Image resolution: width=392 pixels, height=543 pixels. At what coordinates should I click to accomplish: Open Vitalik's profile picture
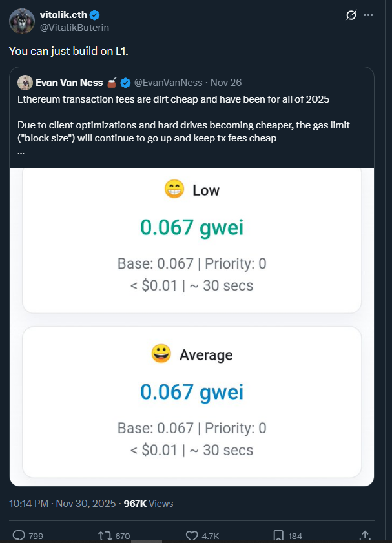(22, 19)
